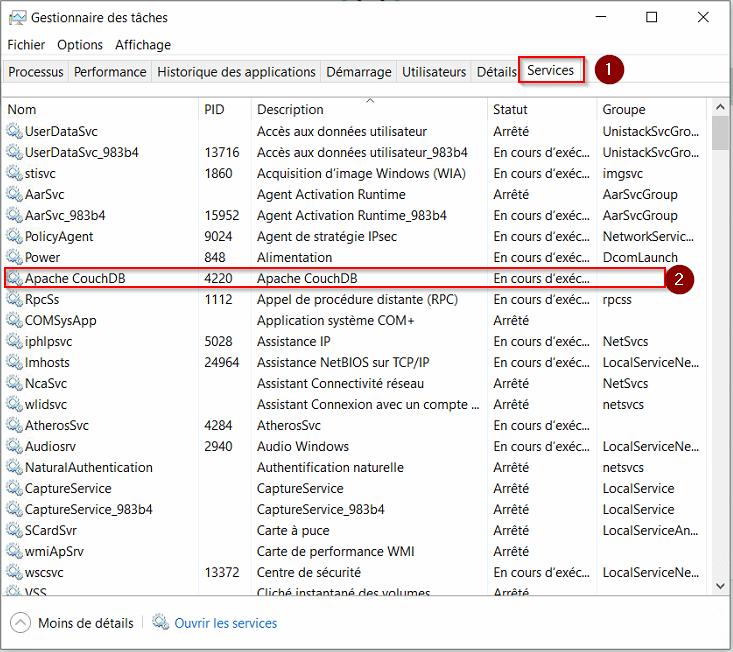Select the RpcSs service row
Viewport: 733px width, 652px height.
pyautogui.click(x=355, y=299)
